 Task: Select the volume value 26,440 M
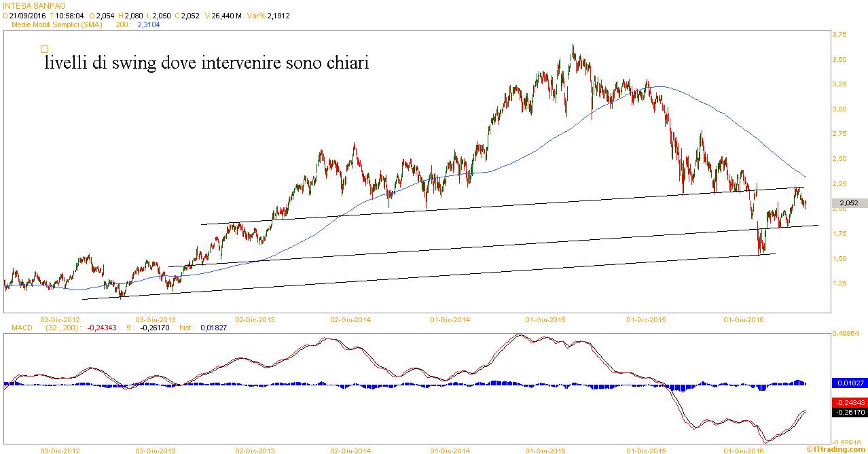pyautogui.click(x=226, y=16)
